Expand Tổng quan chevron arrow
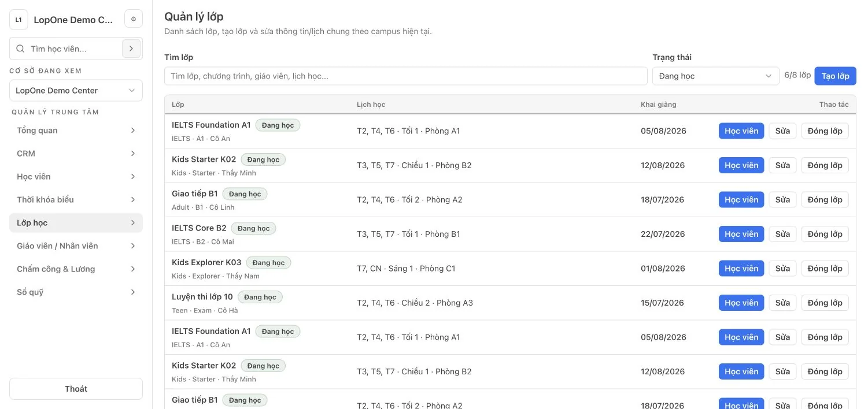This screenshot has height=409, width=868. pos(133,131)
